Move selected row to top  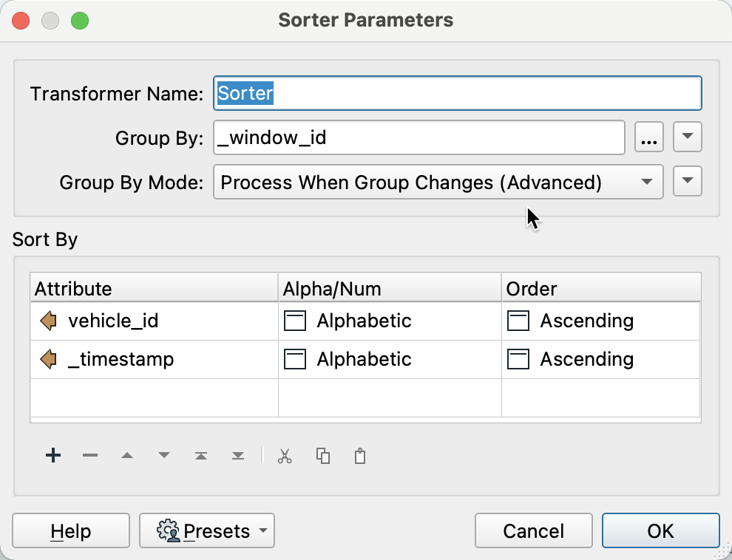pos(201,456)
